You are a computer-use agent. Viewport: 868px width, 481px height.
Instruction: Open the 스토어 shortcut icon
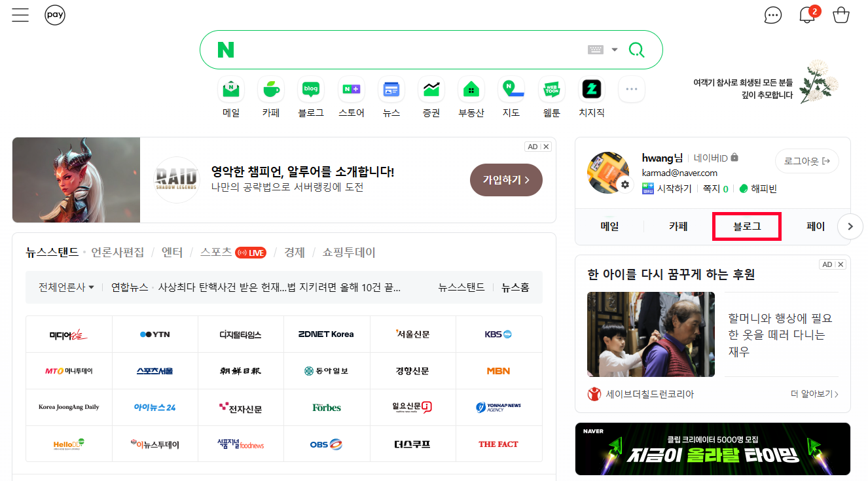(352, 90)
